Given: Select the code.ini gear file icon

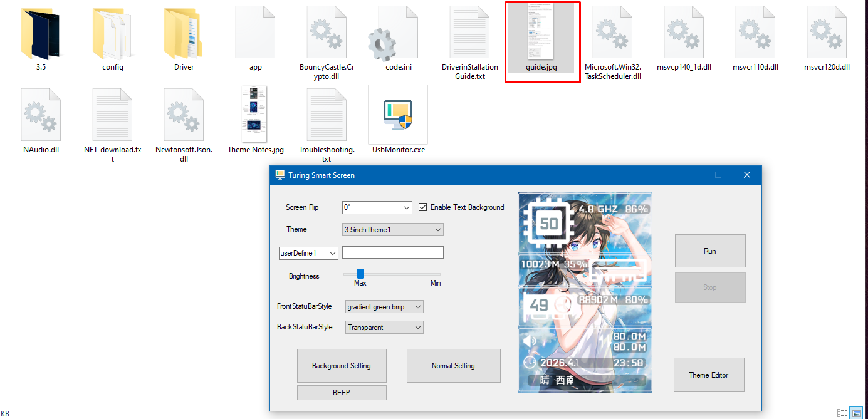Looking at the screenshot, I should click(x=392, y=33).
